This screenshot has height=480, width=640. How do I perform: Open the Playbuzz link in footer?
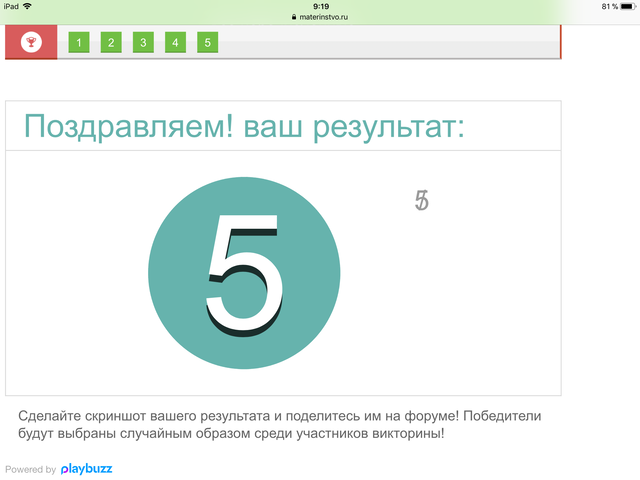(x=87, y=469)
